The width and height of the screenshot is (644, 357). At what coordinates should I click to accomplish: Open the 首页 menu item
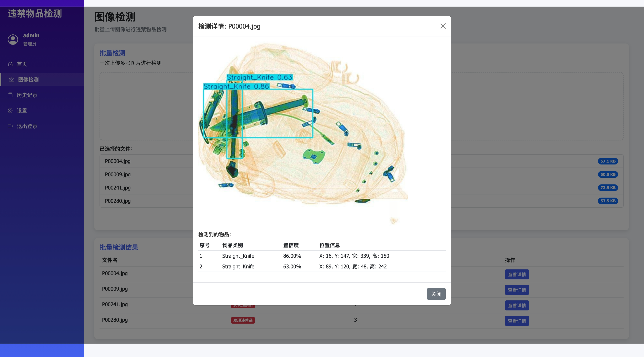[22, 64]
